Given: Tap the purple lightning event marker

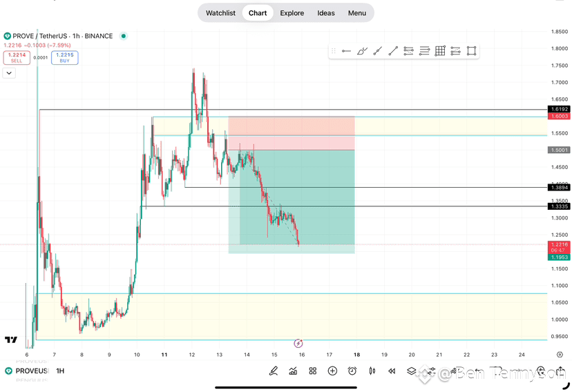Looking at the screenshot, I should 298,343.
